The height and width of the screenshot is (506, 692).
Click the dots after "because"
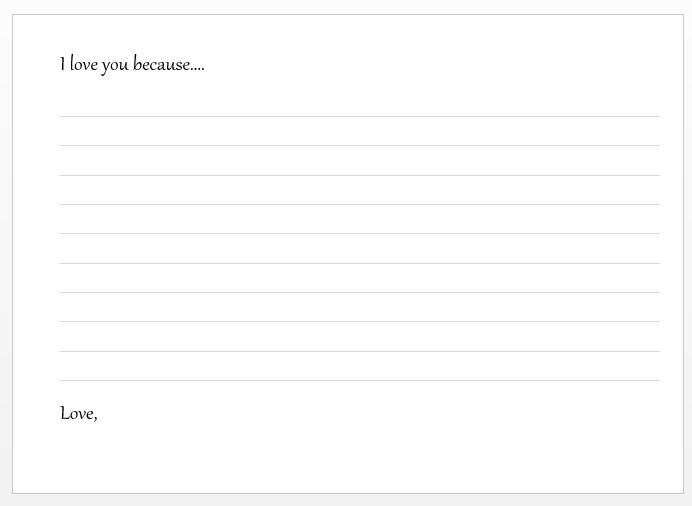(x=198, y=69)
